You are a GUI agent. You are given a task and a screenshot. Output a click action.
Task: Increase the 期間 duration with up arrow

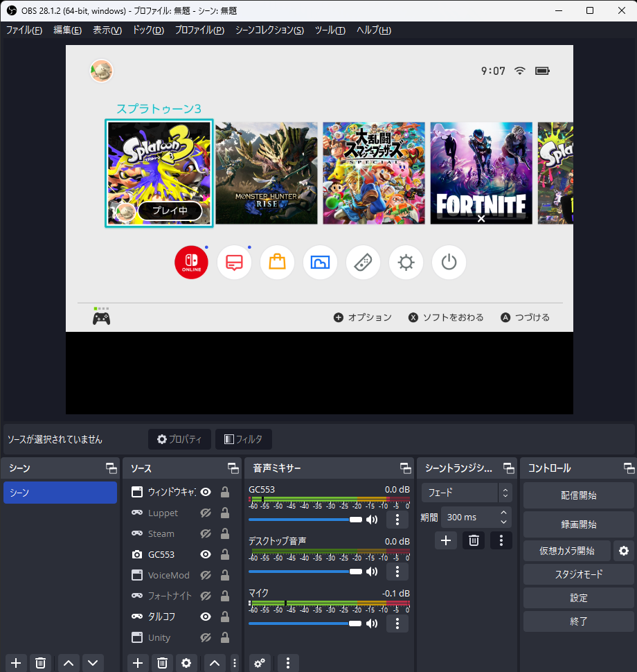(504, 513)
